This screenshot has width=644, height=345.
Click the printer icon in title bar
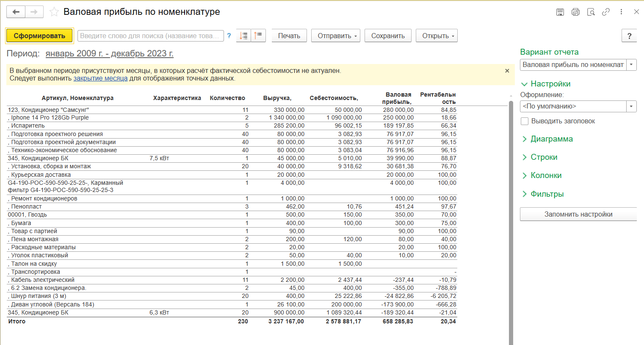click(x=575, y=12)
